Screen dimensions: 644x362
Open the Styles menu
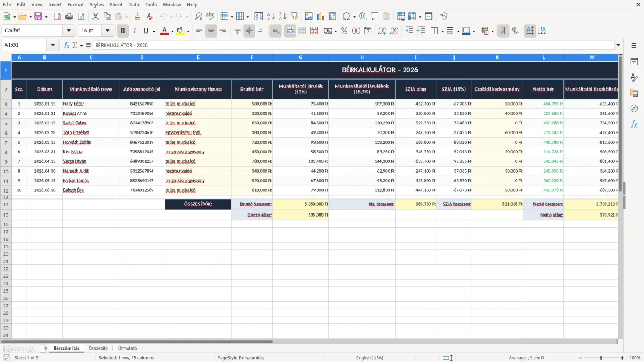click(x=97, y=4)
